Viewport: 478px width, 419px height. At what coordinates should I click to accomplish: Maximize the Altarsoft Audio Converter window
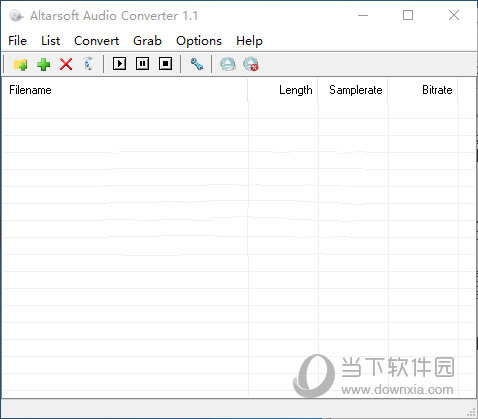tap(408, 15)
